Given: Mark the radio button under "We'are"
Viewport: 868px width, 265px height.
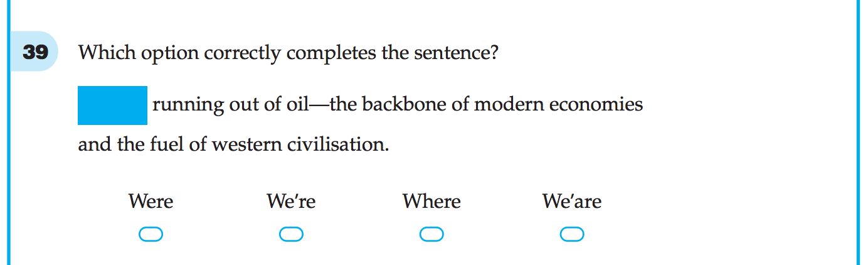Looking at the screenshot, I should pos(572,234).
